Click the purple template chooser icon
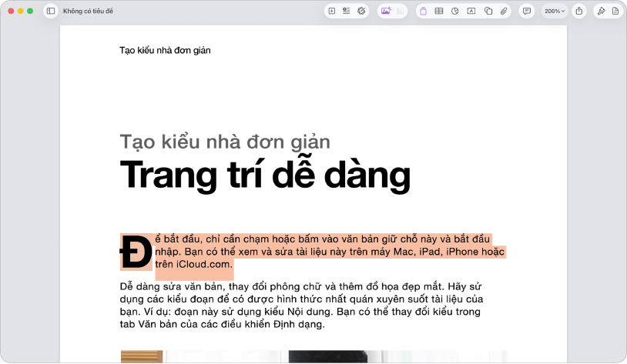Viewport: 627px width, 364px height. pyautogui.click(x=424, y=12)
